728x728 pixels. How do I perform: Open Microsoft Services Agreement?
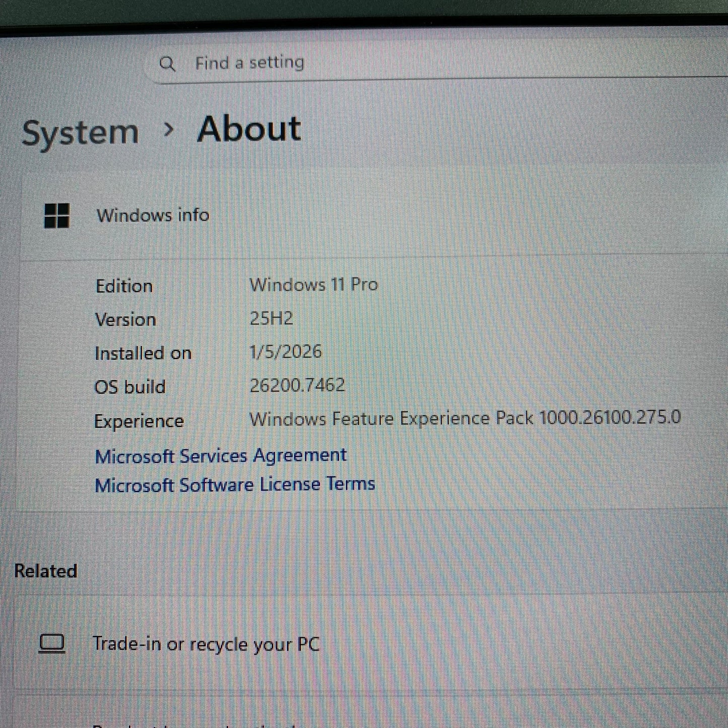222,455
